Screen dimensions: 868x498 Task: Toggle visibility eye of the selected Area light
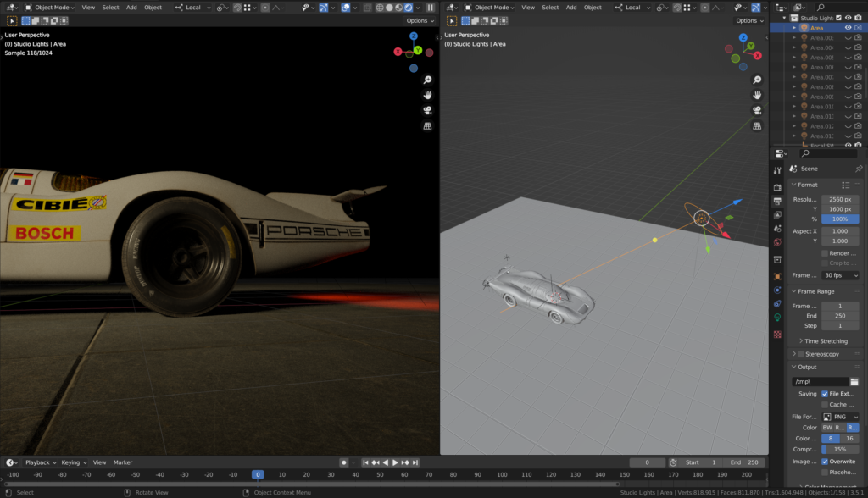(848, 28)
